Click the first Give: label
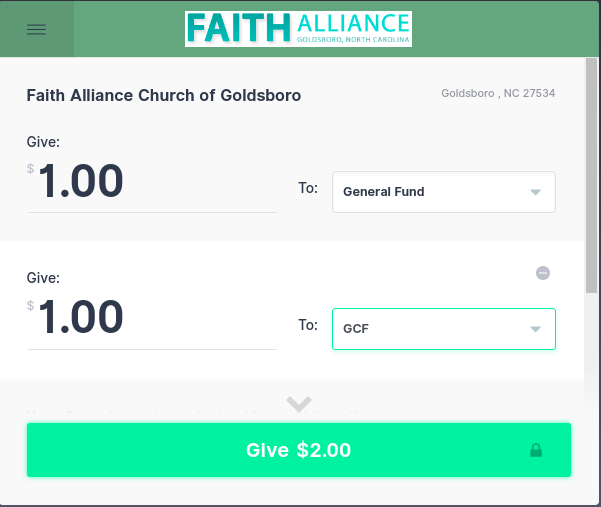 [x=43, y=142]
